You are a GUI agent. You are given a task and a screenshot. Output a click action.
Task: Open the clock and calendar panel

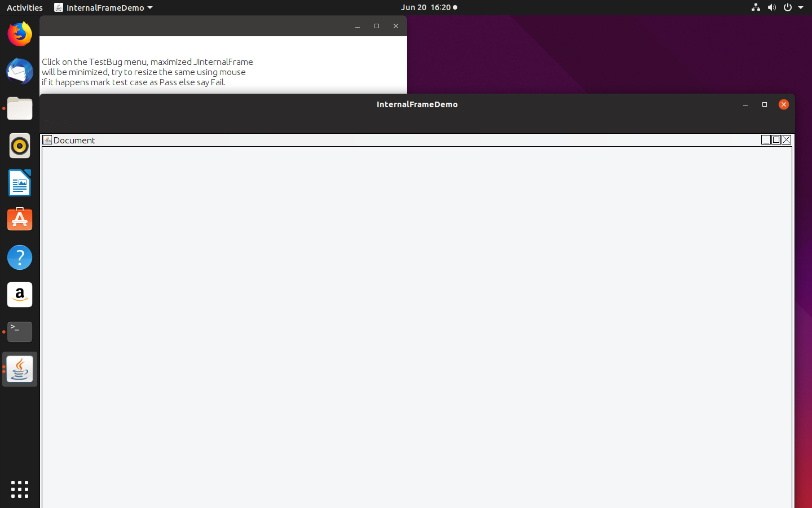pos(429,7)
